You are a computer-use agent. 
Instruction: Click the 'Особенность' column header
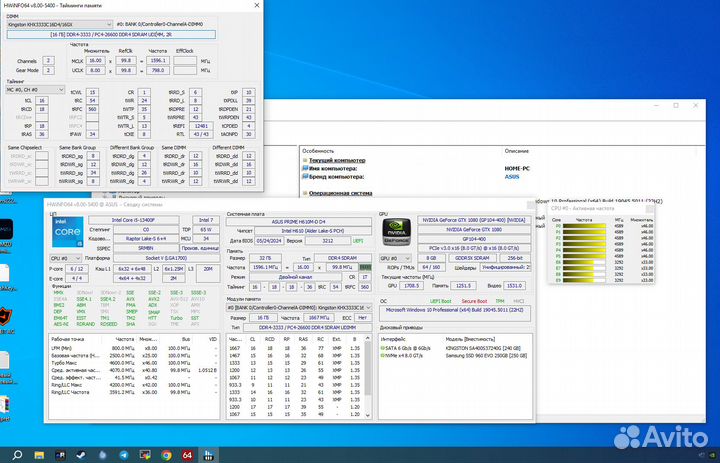(x=318, y=151)
